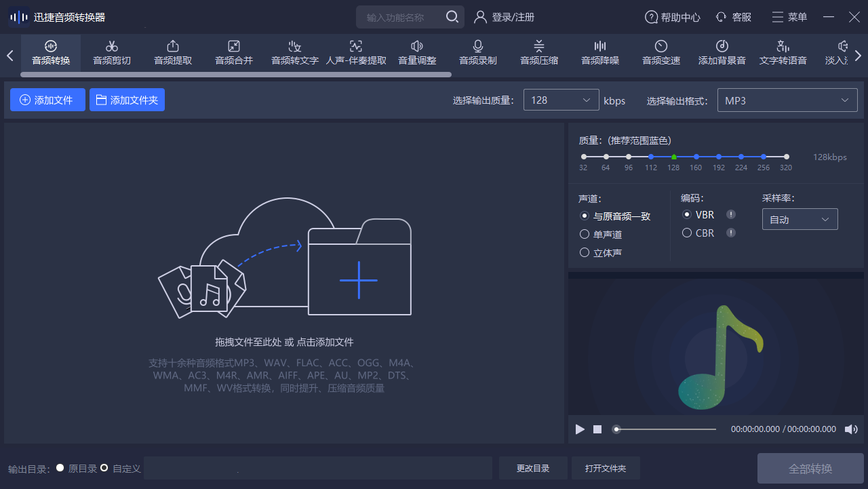
Task: Select 人声-伴奏提取 vocal separation tool
Action: [x=355, y=53]
